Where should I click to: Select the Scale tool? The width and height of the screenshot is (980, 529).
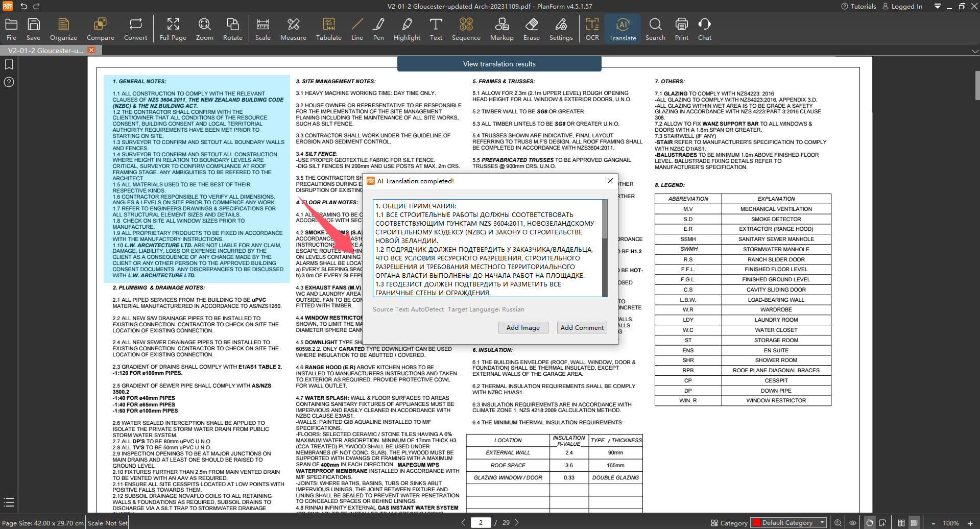[x=263, y=29]
